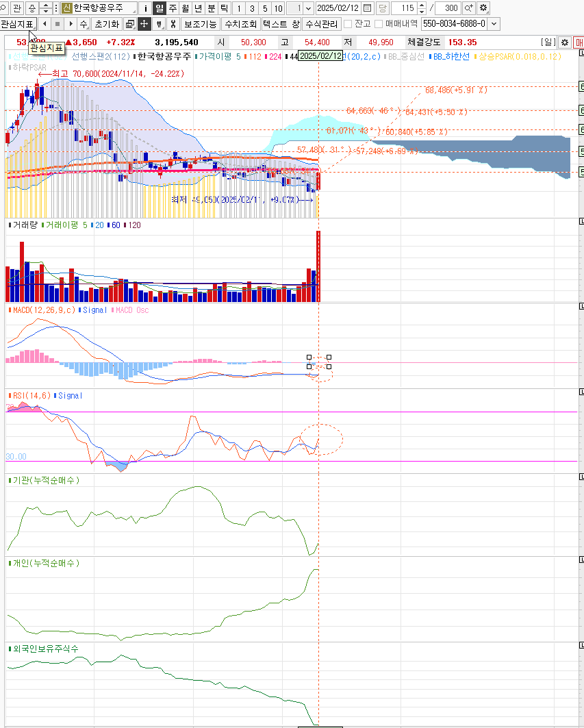This screenshot has height=728, width=584.
Task: Switch to the 주 weekly chart tab
Action: tap(172, 8)
